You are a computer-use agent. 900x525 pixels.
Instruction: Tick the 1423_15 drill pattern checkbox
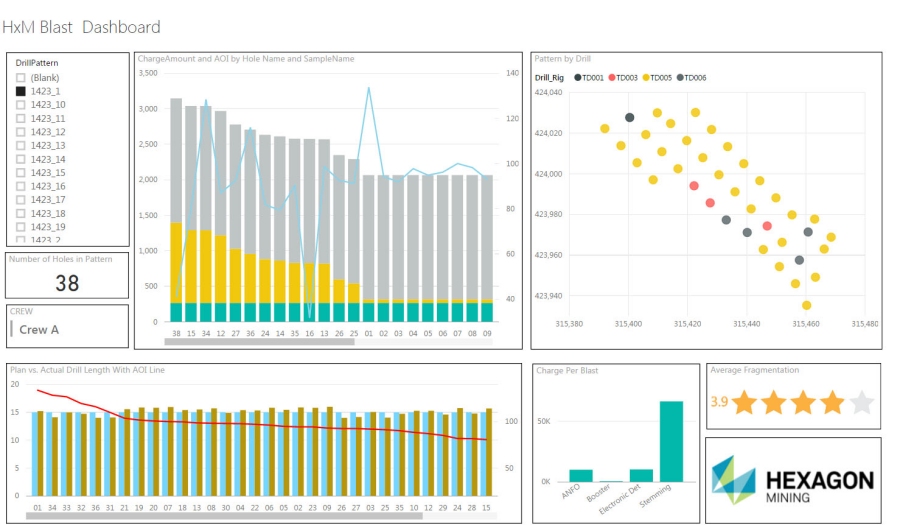tap(21, 173)
